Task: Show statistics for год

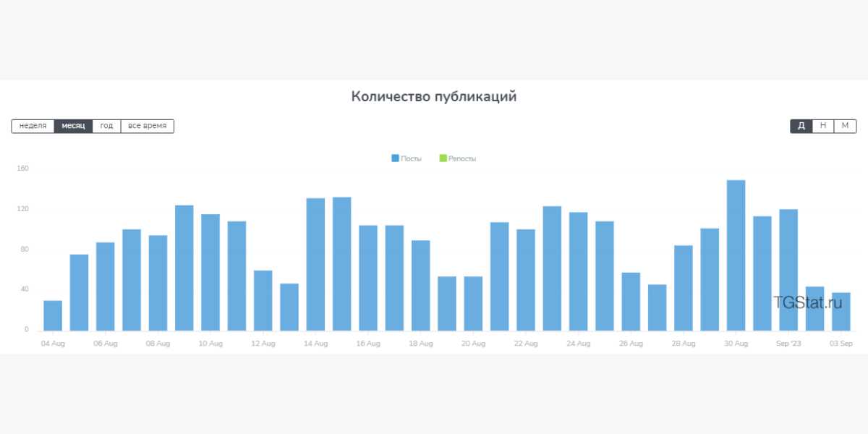Action: pyautogui.click(x=106, y=126)
